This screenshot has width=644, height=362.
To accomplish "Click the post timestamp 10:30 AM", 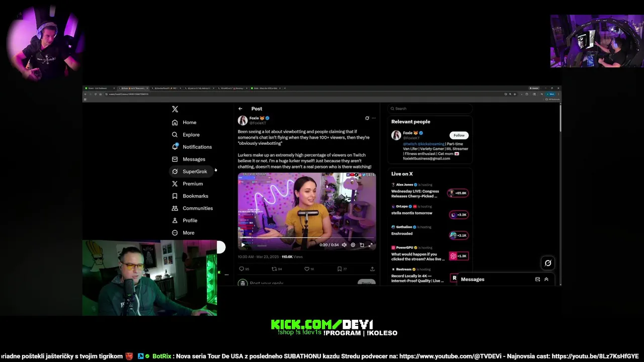I will pos(259,257).
